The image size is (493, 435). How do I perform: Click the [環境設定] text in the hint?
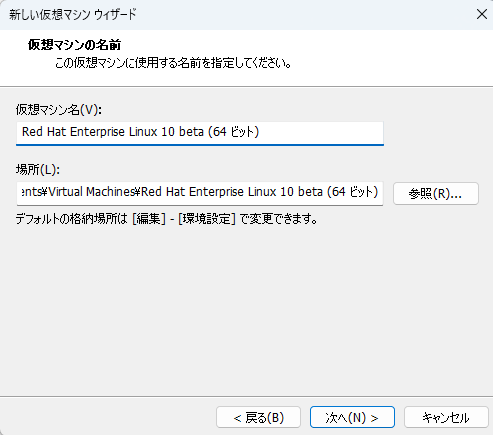[207, 219]
